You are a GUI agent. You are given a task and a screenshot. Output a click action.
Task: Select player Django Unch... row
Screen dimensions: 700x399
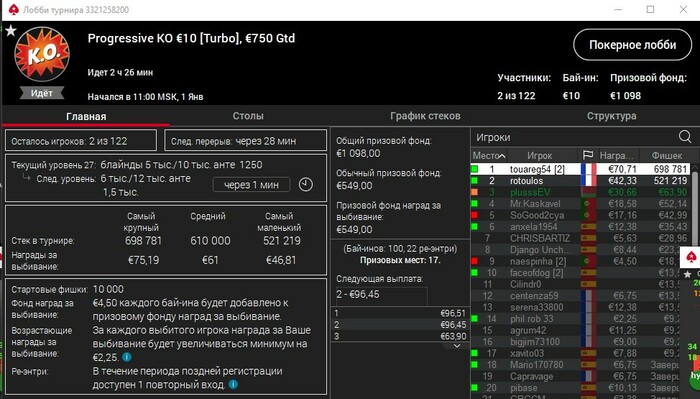pyautogui.click(x=576, y=250)
